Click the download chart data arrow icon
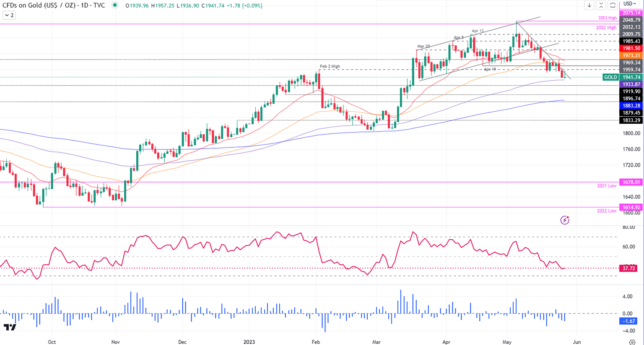 [589, 5]
